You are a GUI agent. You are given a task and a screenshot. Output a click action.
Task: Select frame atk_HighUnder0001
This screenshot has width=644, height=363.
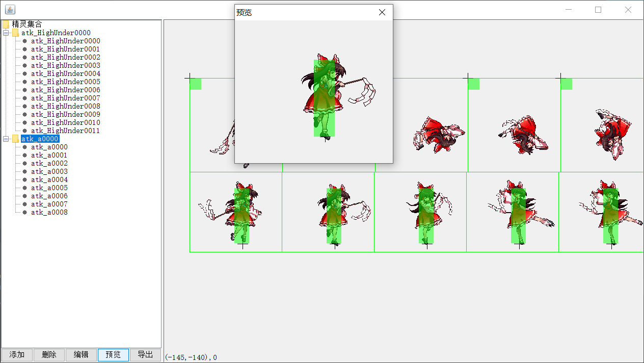[65, 49]
